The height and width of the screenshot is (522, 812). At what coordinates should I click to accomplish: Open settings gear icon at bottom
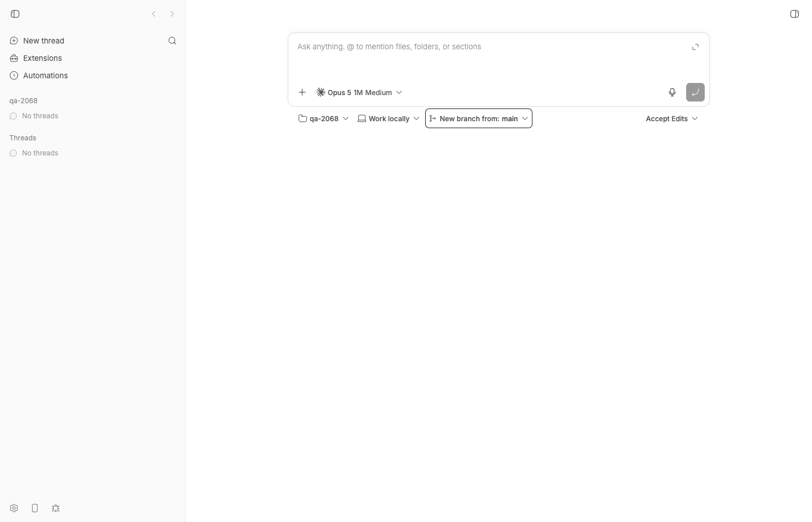tap(14, 508)
